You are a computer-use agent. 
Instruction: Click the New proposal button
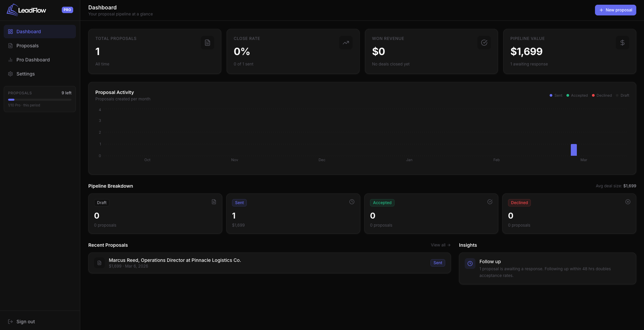[615, 10]
